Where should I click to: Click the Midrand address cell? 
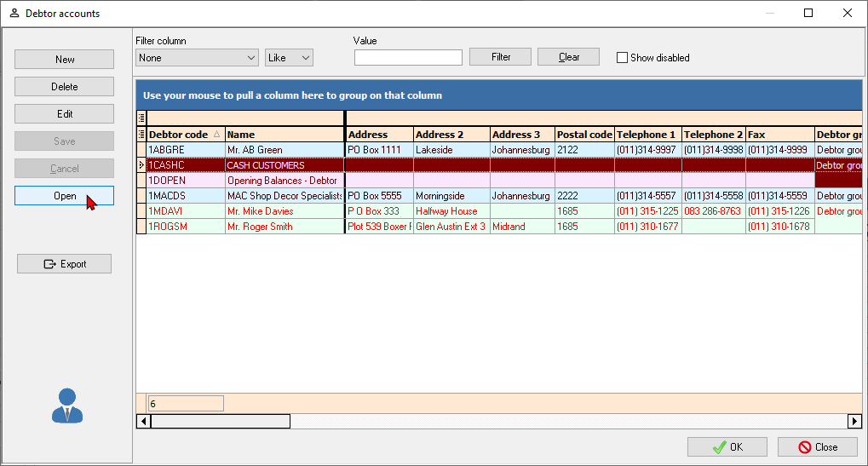tap(522, 227)
